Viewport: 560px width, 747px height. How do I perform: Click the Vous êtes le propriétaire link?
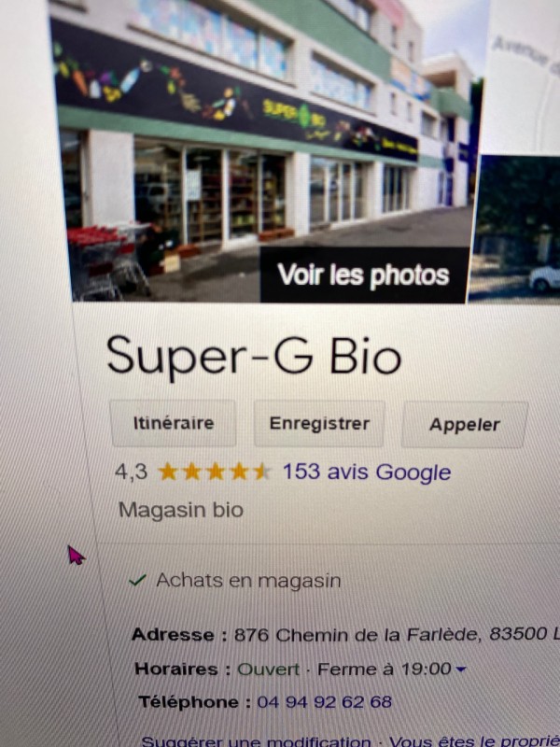coord(474,740)
